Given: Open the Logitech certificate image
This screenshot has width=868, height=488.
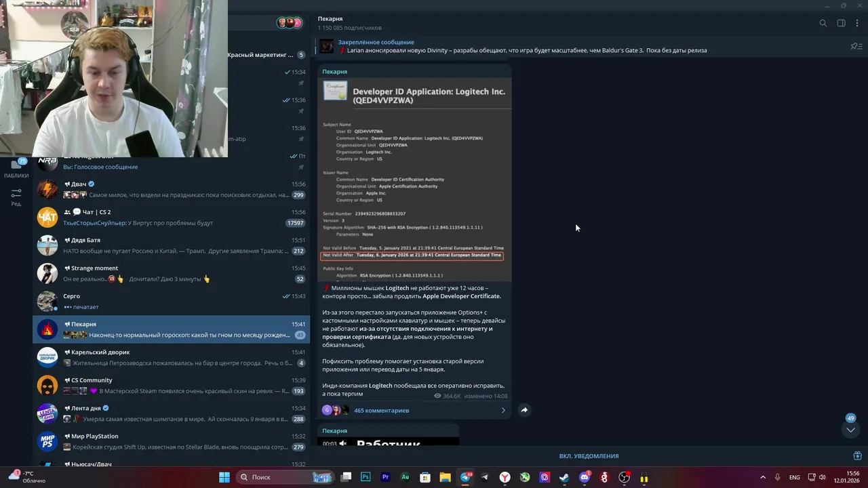Looking at the screenshot, I should [x=414, y=180].
